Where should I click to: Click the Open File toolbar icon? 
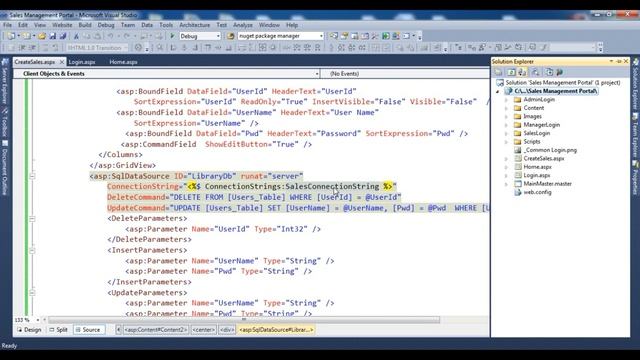tap(42, 36)
